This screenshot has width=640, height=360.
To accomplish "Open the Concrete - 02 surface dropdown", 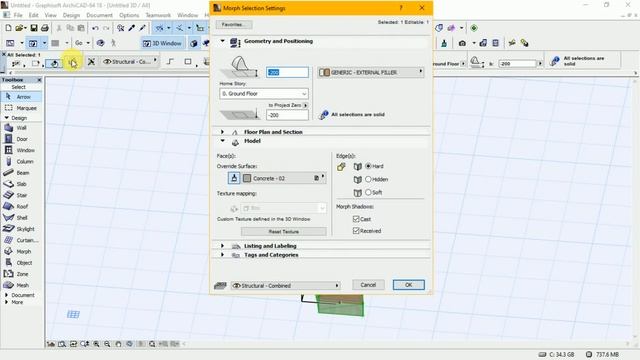I will click(x=284, y=178).
